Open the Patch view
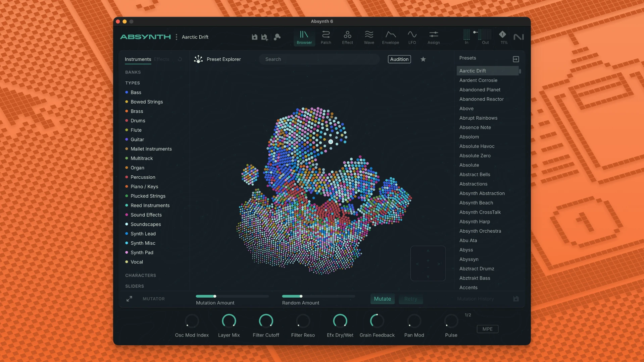644x362 pixels. [x=326, y=37]
